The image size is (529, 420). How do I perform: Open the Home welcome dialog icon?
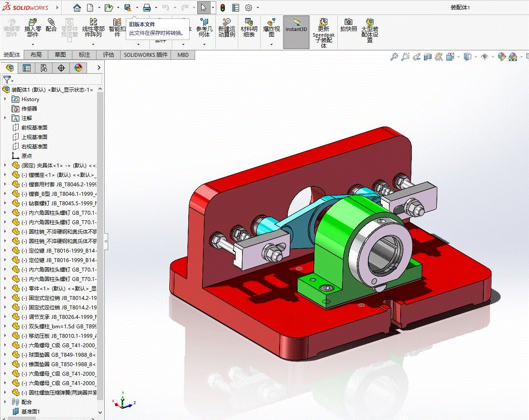tap(77, 8)
